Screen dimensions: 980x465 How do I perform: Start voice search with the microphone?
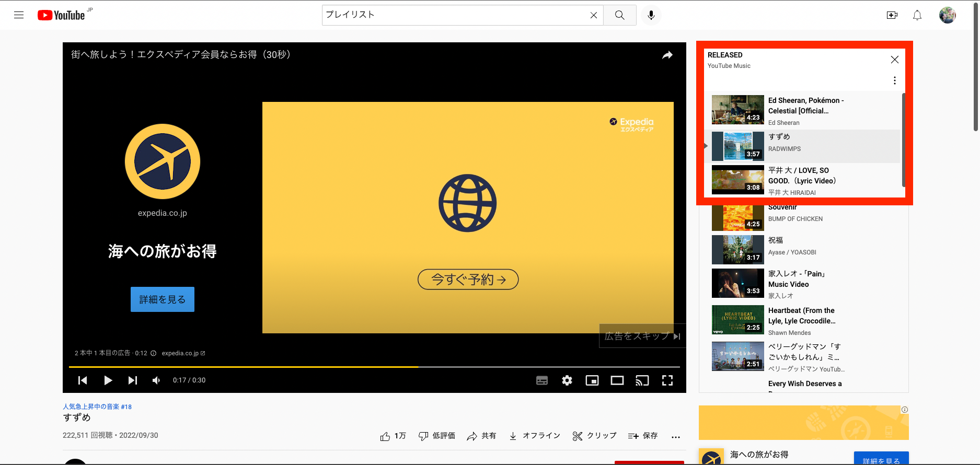pyautogui.click(x=651, y=15)
